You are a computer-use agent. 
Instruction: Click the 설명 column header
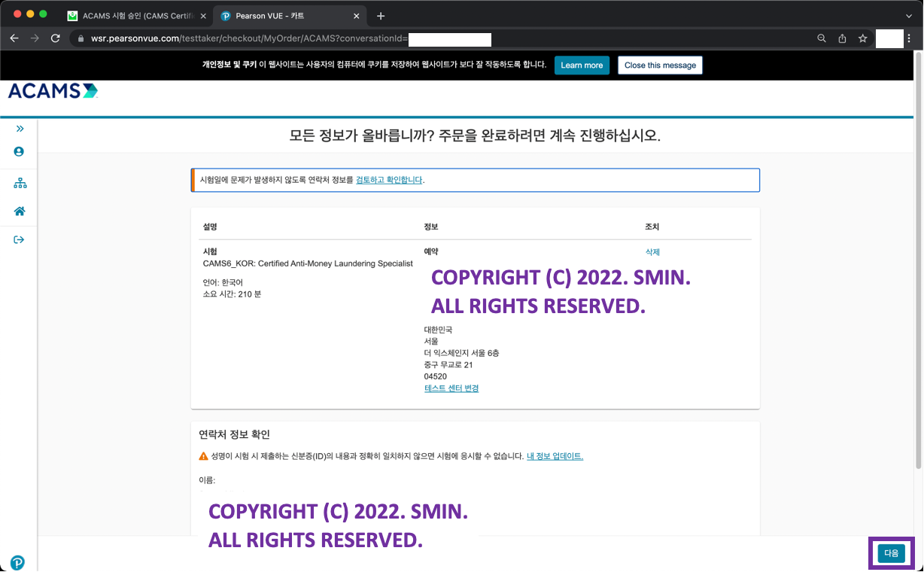[x=210, y=227]
